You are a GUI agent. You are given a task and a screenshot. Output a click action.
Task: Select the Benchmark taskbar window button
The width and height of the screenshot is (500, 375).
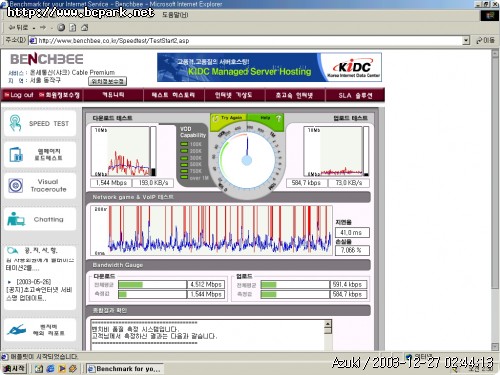coord(125,369)
